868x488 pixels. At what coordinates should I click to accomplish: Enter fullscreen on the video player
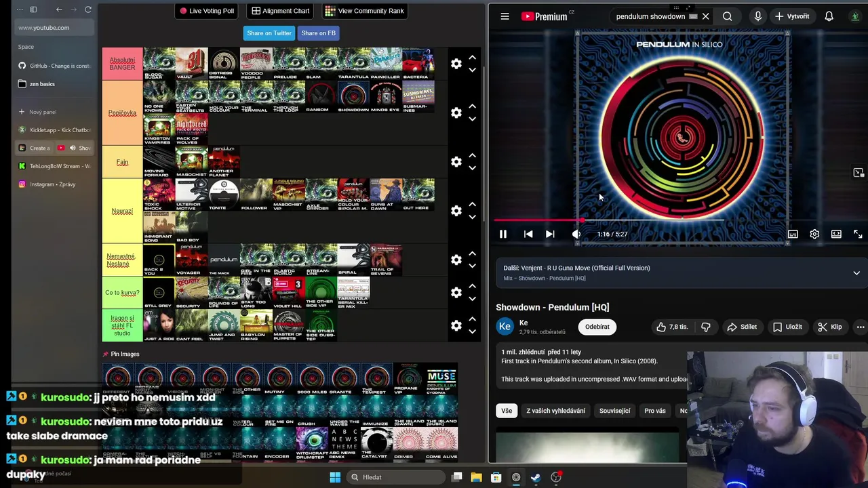858,234
